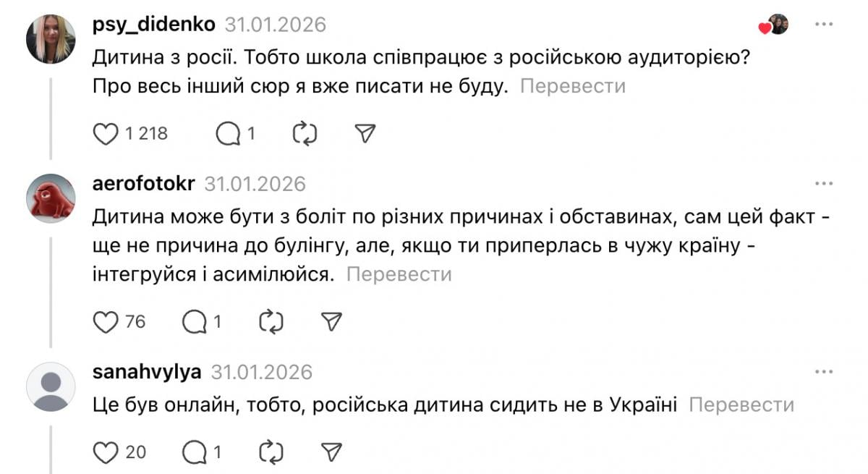
Task: Click Перевести link on psy_didenko's comment
Action: coord(574,87)
